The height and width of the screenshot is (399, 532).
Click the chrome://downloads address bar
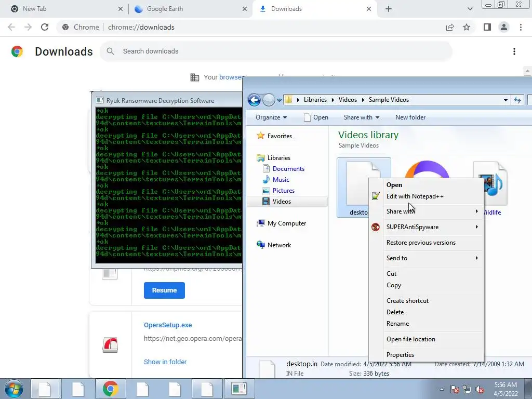coord(251,27)
